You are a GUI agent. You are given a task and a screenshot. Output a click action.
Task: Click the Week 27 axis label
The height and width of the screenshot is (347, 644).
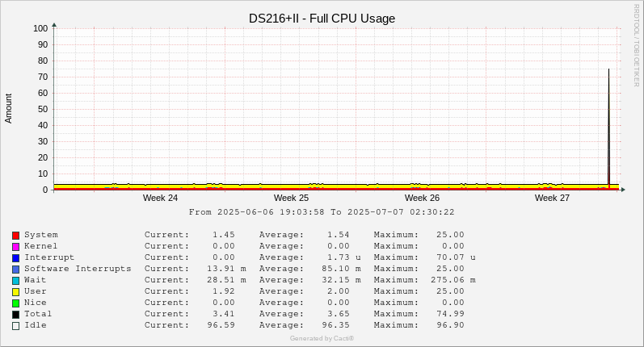[552, 198]
